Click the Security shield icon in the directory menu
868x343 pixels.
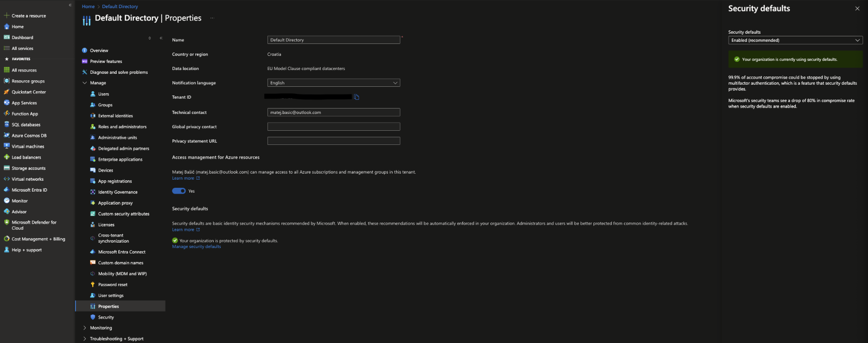93,317
